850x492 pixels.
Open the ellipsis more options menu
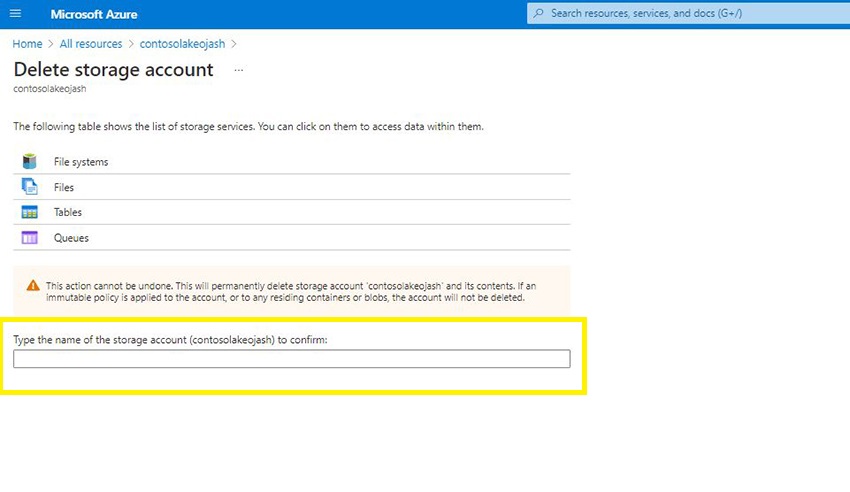point(239,70)
